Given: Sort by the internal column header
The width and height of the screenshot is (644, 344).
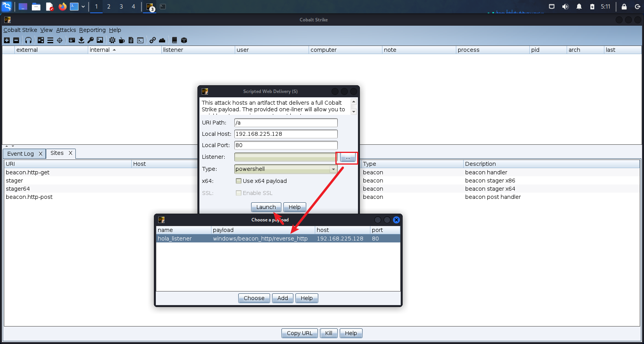Looking at the screenshot, I should 124,50.
